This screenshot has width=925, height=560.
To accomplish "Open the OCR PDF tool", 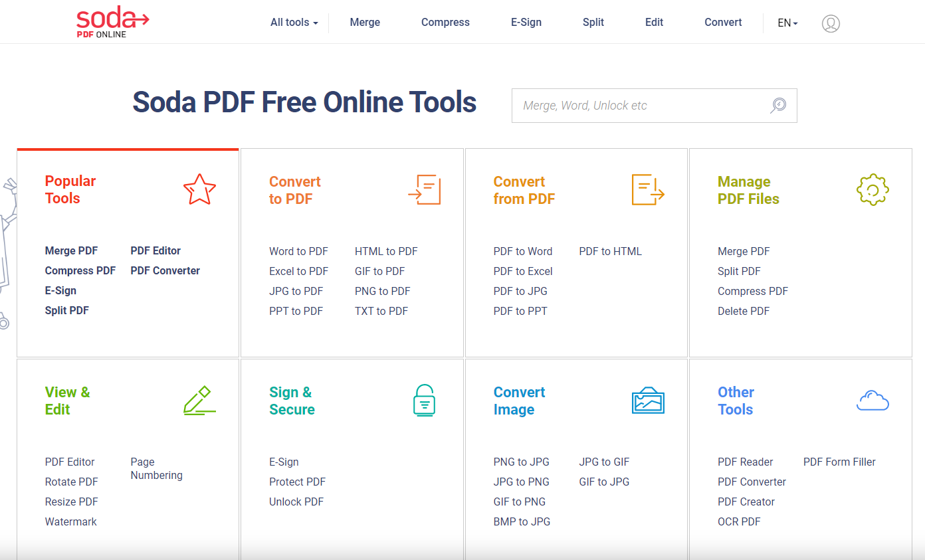I will click(739, 521).
